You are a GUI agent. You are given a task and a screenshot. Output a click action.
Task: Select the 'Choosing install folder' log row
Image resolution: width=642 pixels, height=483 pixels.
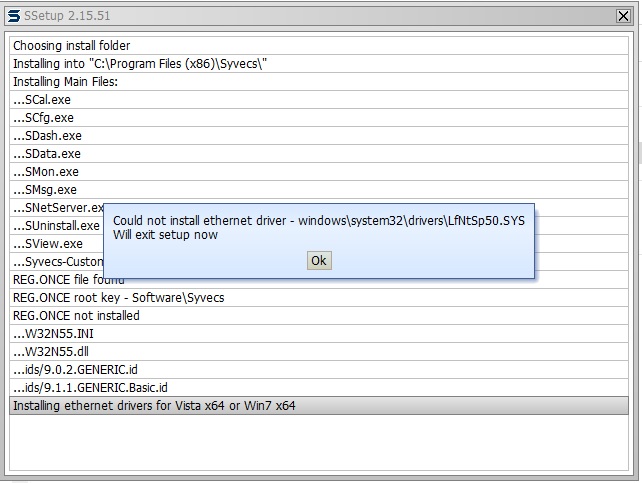(x=71, y=46)
